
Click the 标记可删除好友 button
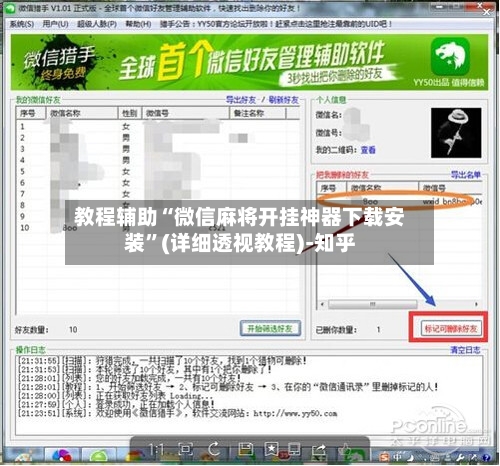tap(451, 329)
